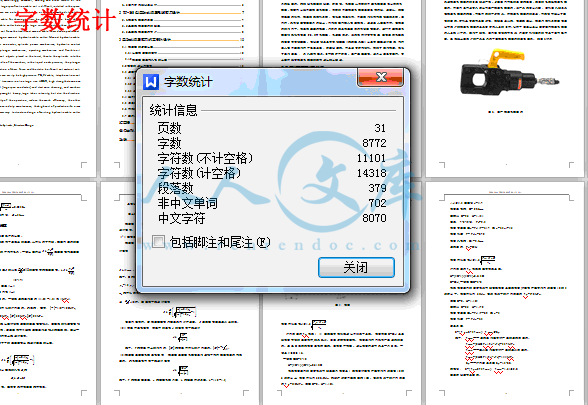Select the 字符数(计空格) value 14318
This screenshot has height=405, width=588.
point(371,173)
